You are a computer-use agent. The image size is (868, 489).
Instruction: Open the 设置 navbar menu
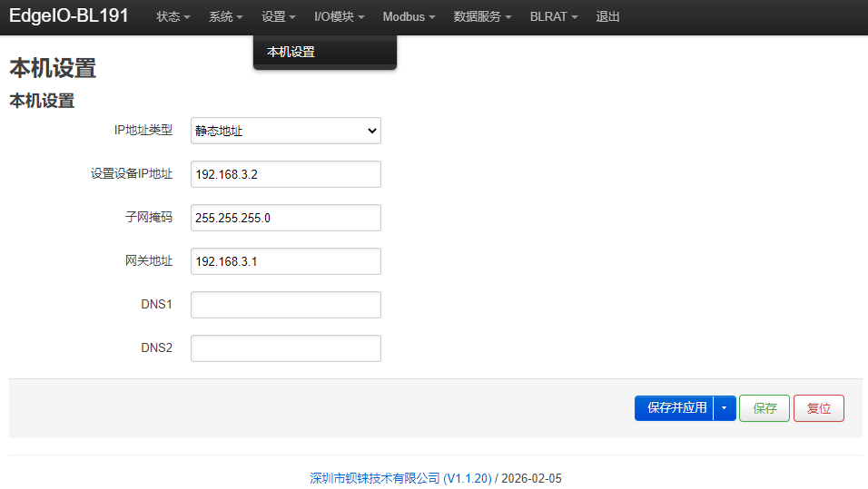click(x=278, y=16)
